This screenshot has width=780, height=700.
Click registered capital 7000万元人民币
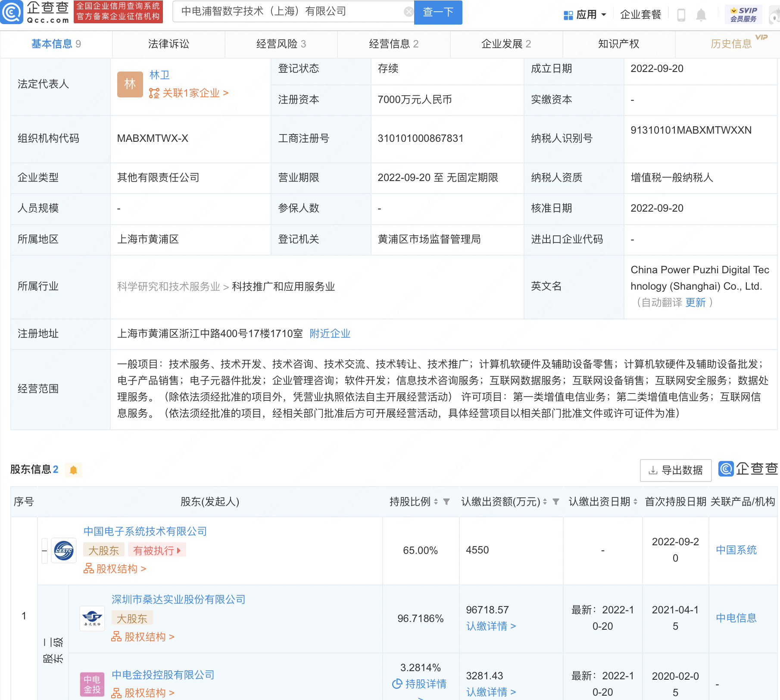point(415,100)
